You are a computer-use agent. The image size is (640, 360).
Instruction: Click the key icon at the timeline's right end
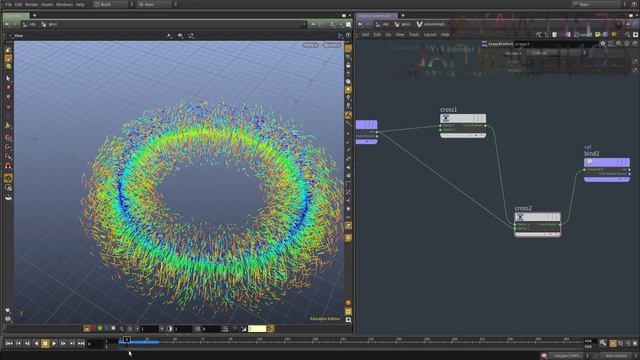click(x=603, y=343)
